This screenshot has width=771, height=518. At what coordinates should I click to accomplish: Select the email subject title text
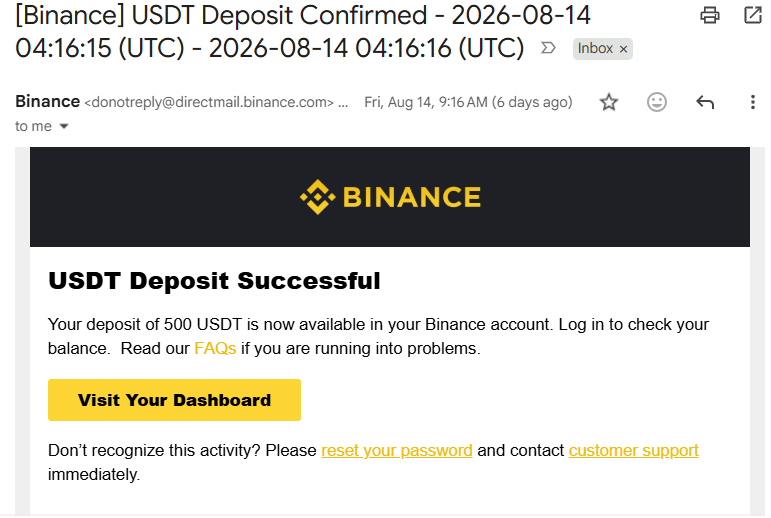point(302,31)
